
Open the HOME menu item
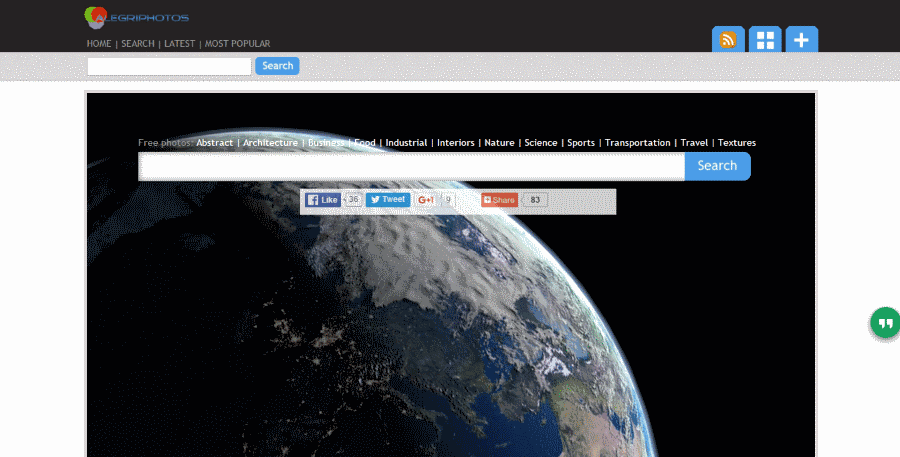click(99, 44)
